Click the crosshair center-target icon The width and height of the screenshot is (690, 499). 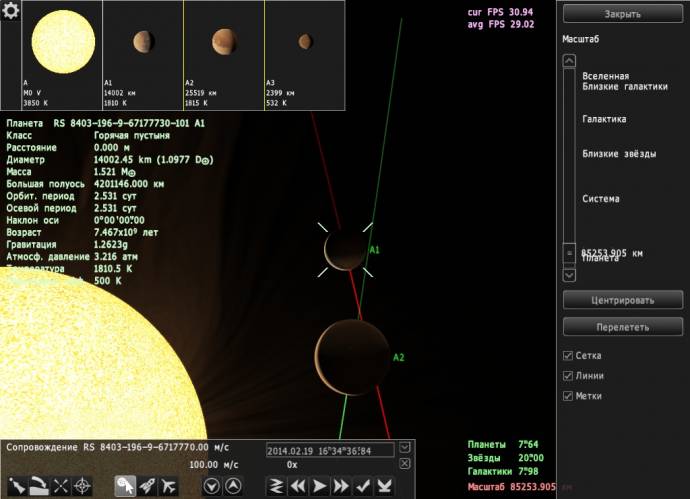(x=82, y=486)
